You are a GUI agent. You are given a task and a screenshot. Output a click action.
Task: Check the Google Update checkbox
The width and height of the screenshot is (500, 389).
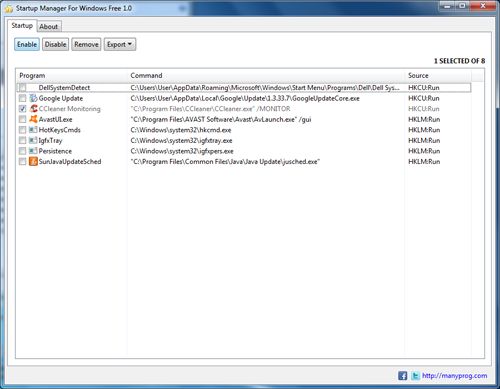coord(22,98)
